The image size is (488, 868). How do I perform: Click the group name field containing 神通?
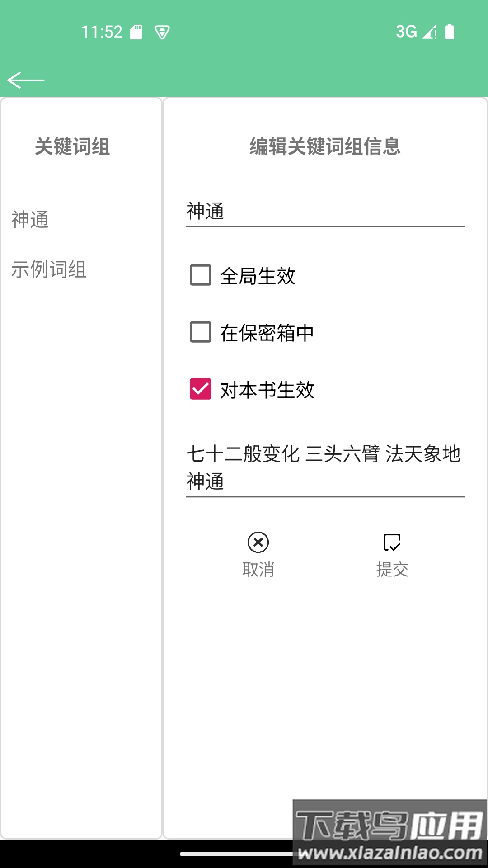[325, 211]
